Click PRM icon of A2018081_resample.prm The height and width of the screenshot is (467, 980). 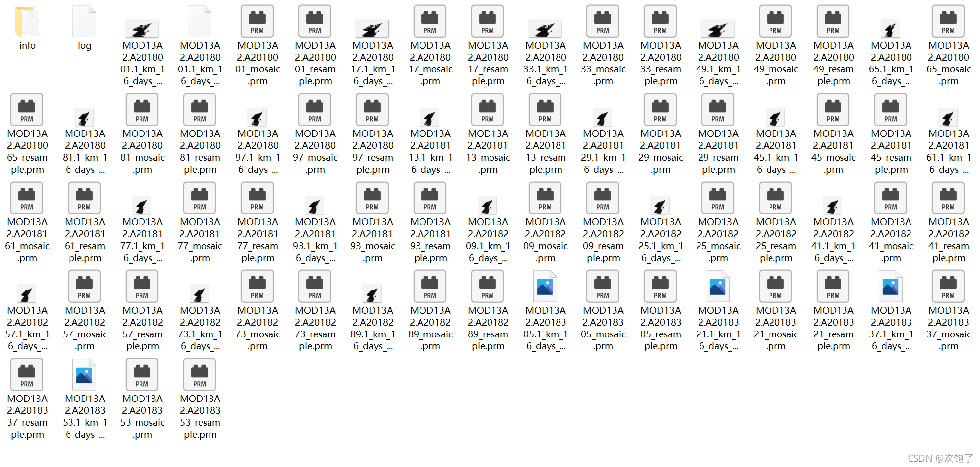pos(200,110)
